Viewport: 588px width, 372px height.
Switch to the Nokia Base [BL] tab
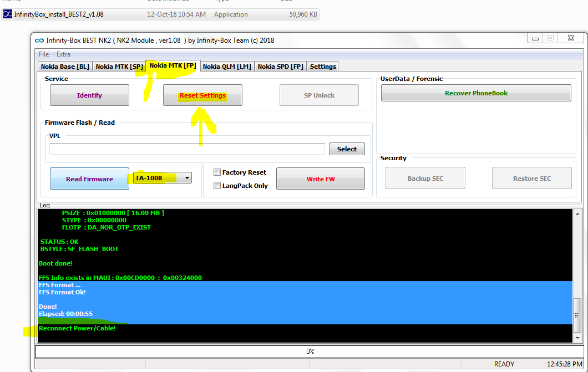point(65,67)
